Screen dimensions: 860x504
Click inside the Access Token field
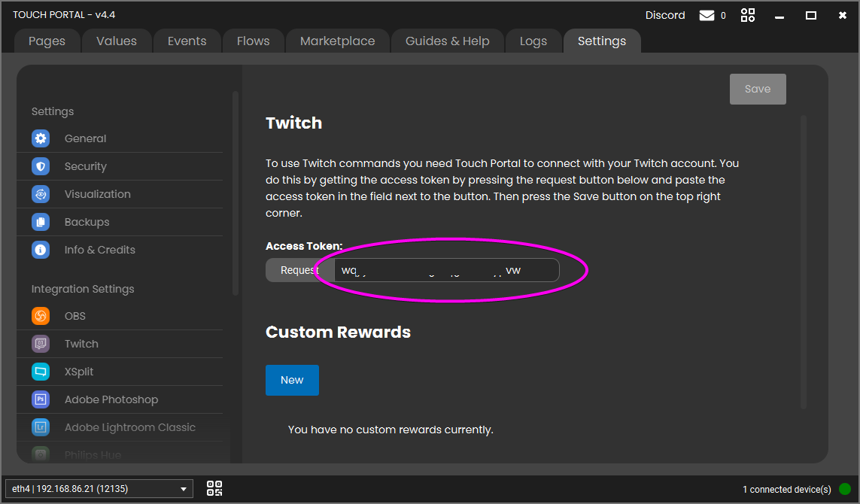click(x=446, y=270)
